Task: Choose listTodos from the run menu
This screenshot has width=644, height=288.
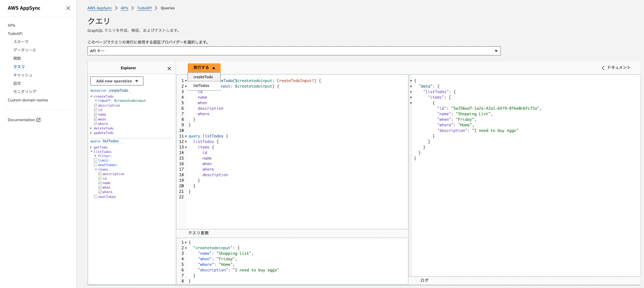Action: tap(204, 85)
